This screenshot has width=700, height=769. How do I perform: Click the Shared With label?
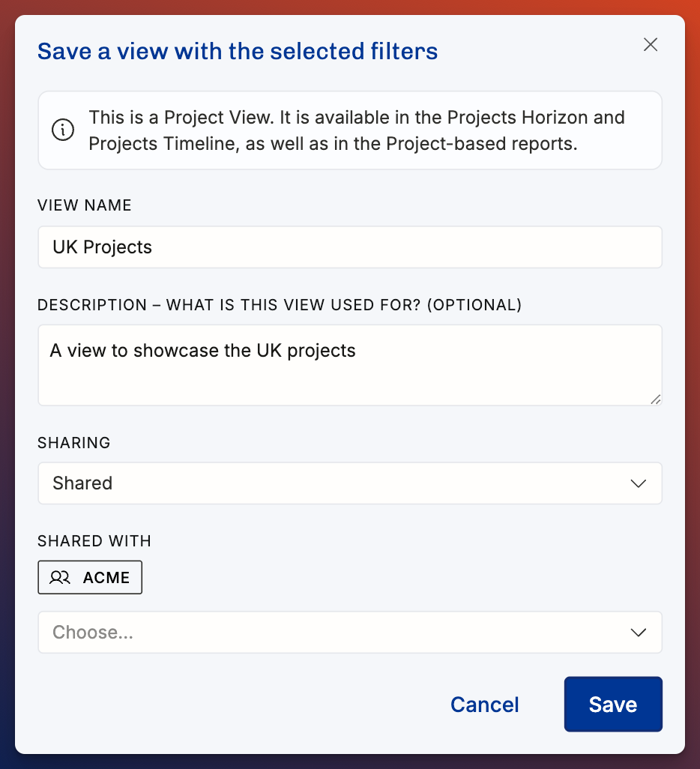pyautogui.click(x=94, y=541)
